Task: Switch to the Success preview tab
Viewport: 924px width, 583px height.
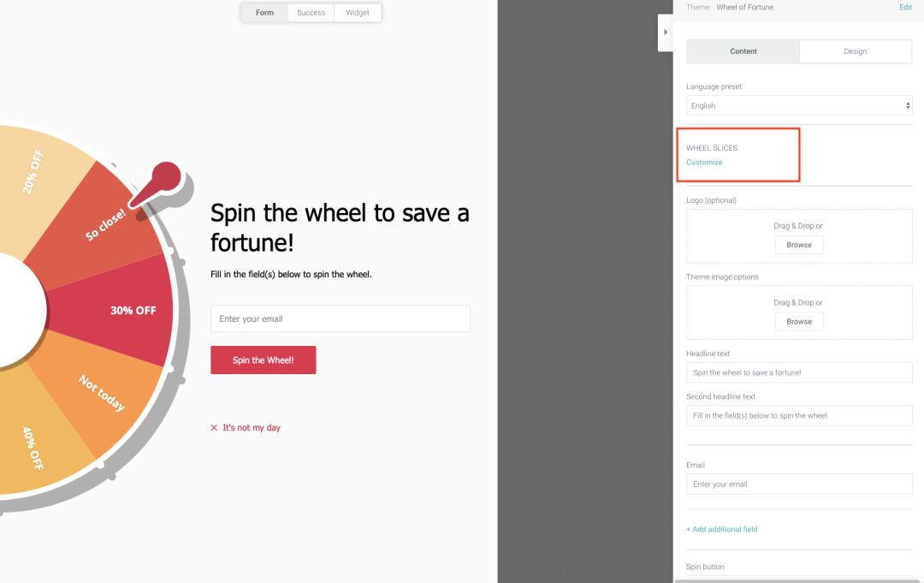Action: pos(311,13)
